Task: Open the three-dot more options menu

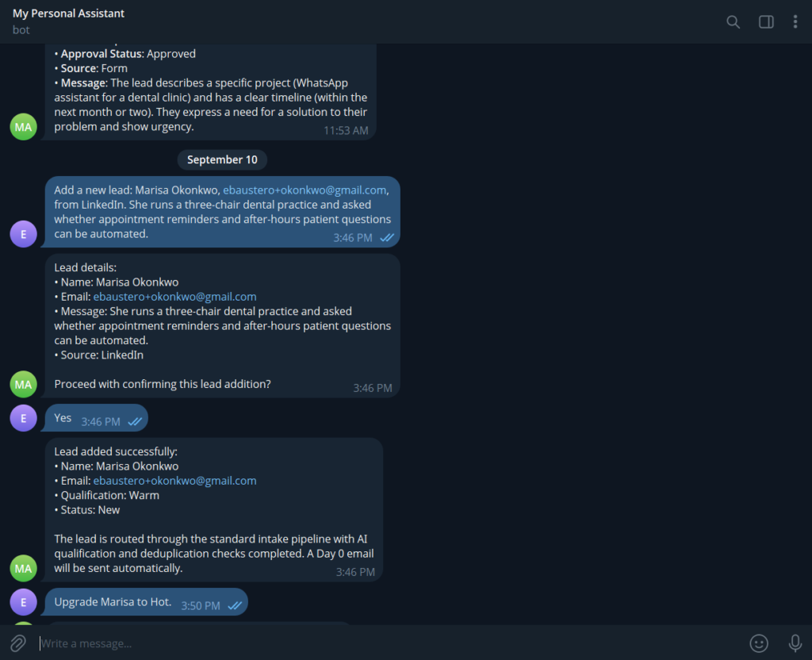Action: tap(795, 21)
